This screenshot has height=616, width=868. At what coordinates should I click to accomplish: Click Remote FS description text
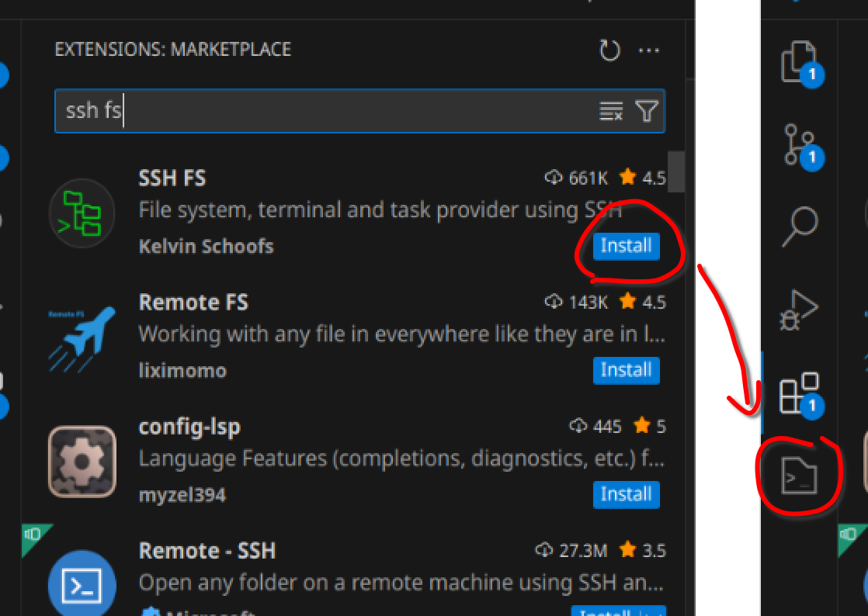[x=402, y=334]
